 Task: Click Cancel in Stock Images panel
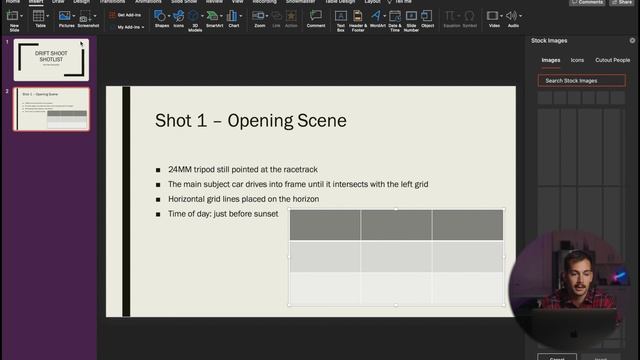click(557, 358)
